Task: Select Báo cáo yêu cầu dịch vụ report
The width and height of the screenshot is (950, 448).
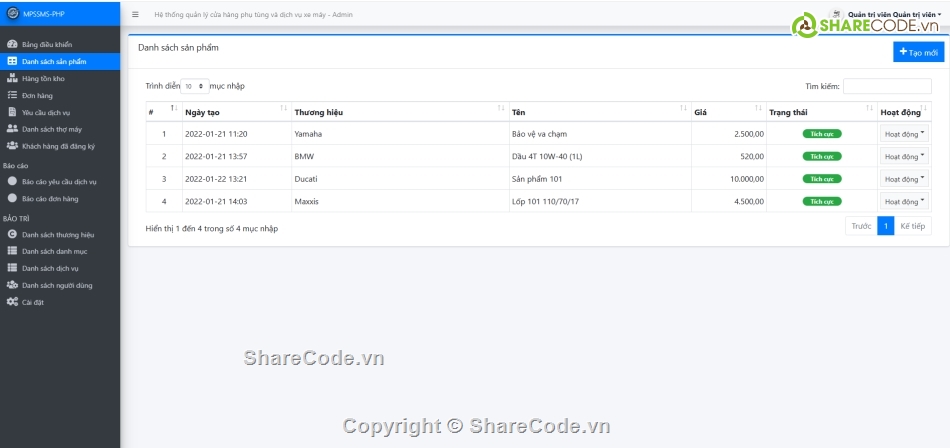Action: click(58, 182)
